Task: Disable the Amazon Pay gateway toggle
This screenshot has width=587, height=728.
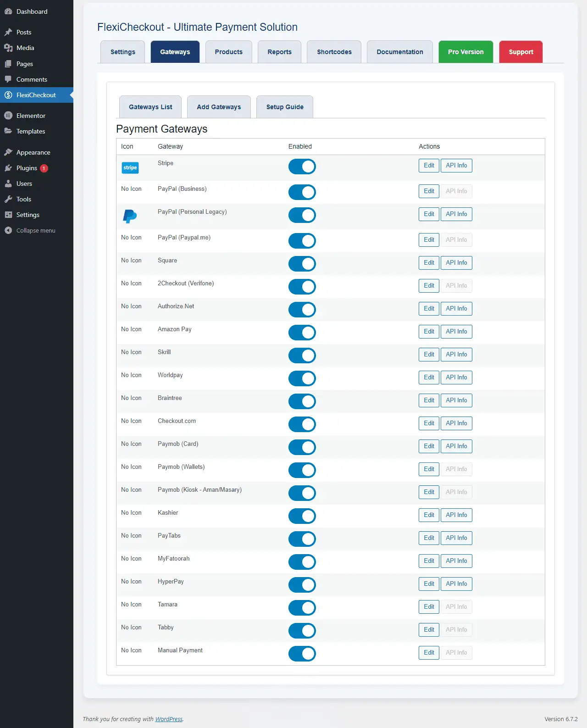Action: coord(302,333)
